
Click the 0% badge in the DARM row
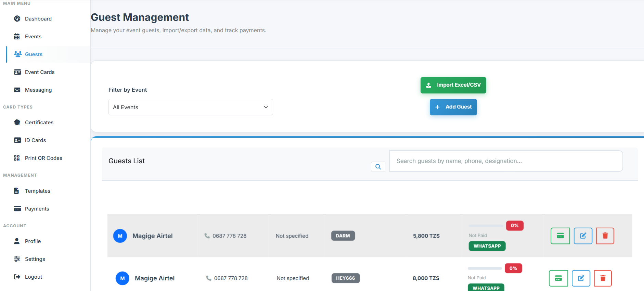click(515, 226)
